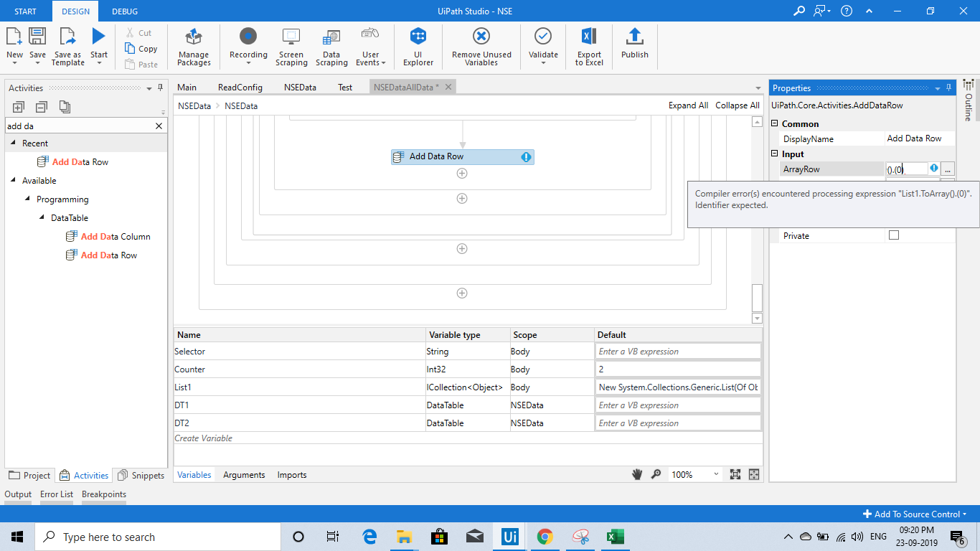
Task: Expand the Recording dropdown
Action: (x=248, y=63)
